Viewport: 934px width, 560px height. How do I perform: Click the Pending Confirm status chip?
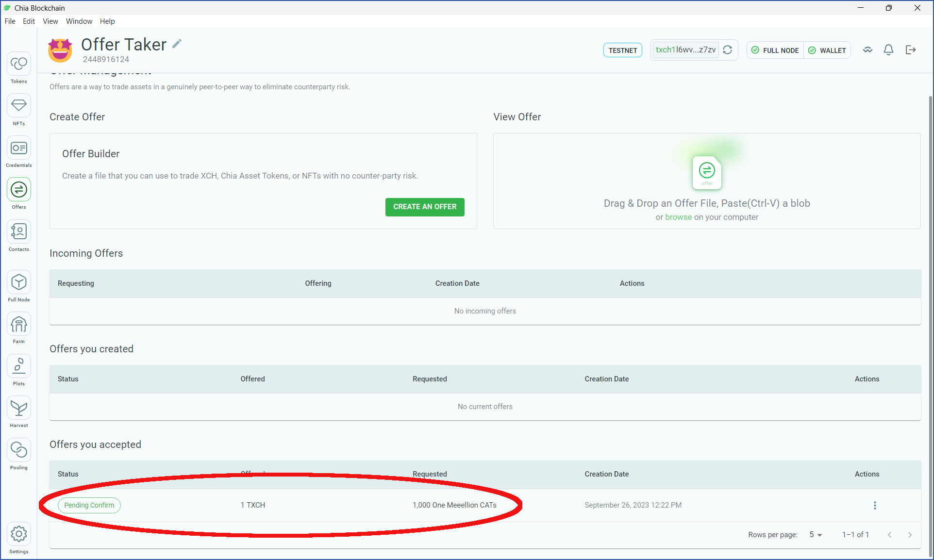point(89,505)
